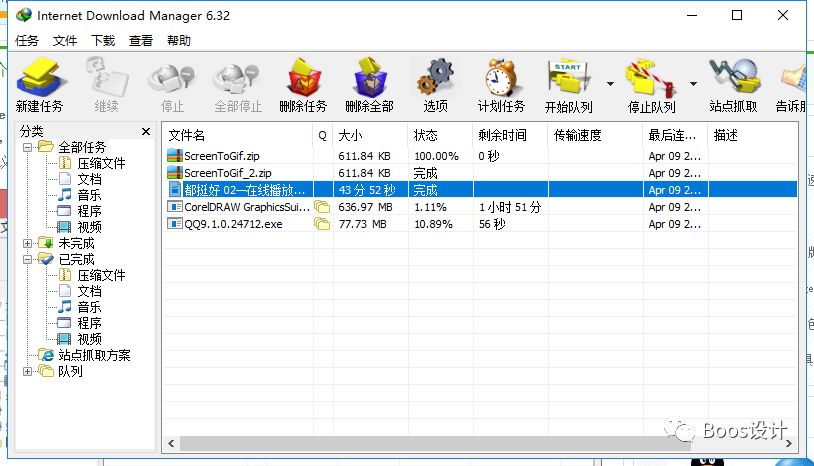Select 压缩文件 under 已完成
Image resolution: width=814 pixels, height=466 pixels.
pyautogui.click(x=101, y=275)
